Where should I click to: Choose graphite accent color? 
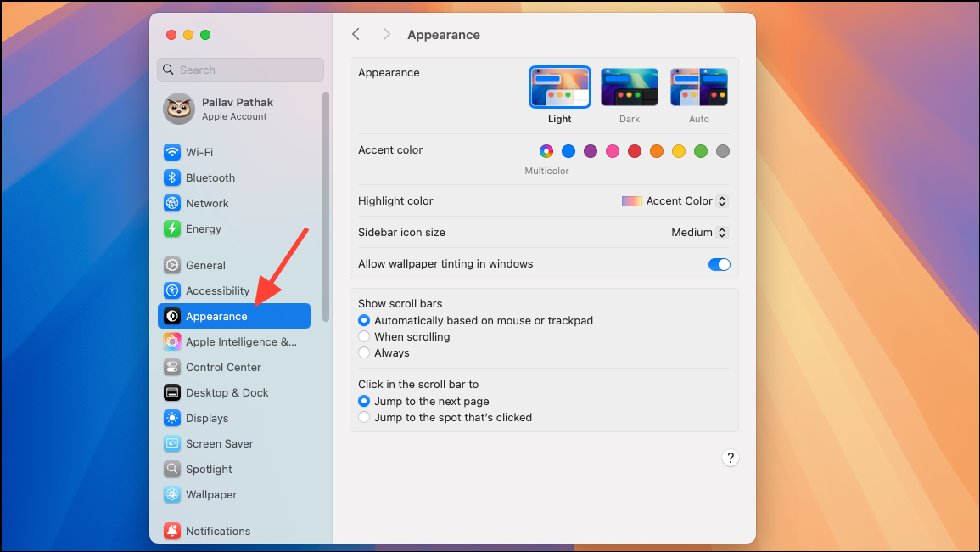(x=723, y=151)
